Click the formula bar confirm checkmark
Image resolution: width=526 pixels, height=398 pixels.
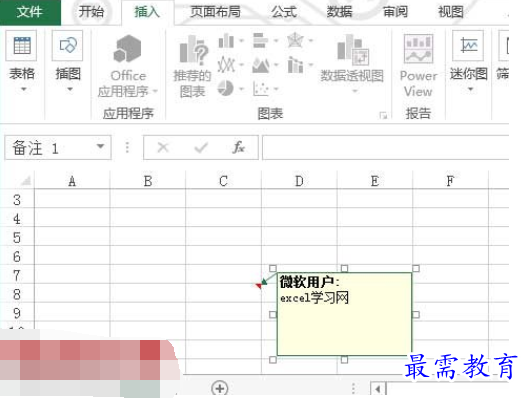tap(201, 147)
